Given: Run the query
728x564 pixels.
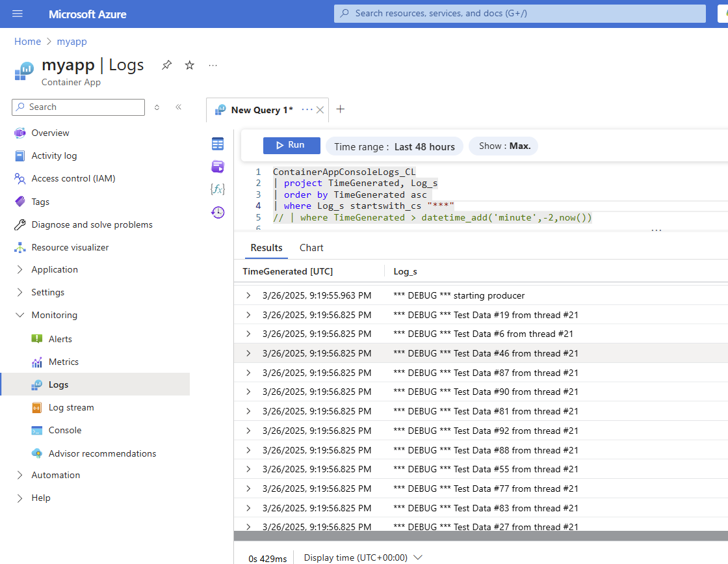Looking at the screenshot, I should [x=292, y=146].
